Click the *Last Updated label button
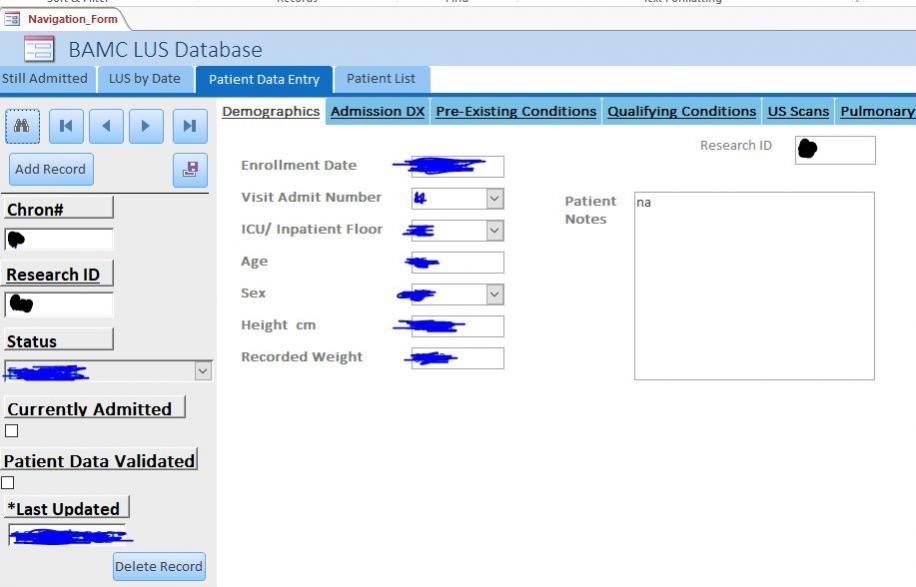Screen dimensions: 916x587 coord(67,508)
